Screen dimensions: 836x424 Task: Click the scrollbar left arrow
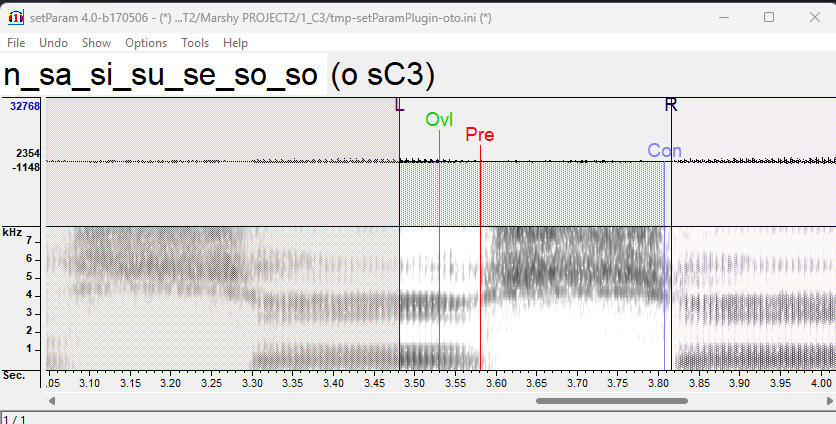[x=53, y=401]
